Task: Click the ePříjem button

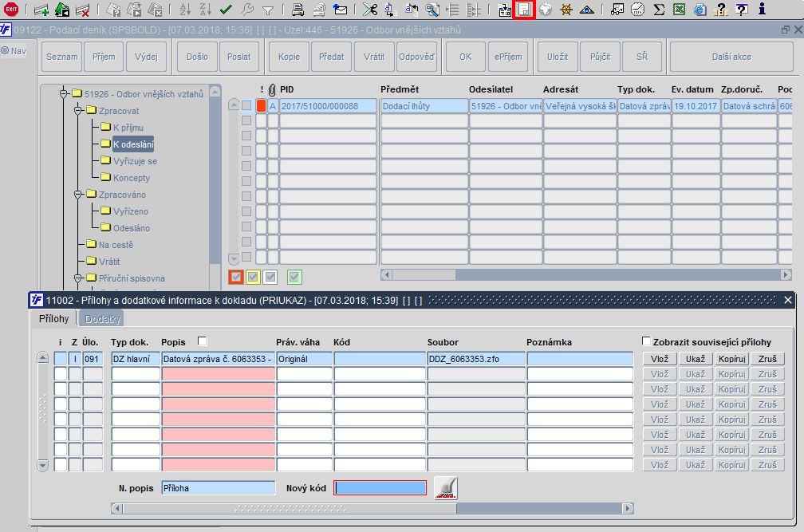Action: point(508,57)
